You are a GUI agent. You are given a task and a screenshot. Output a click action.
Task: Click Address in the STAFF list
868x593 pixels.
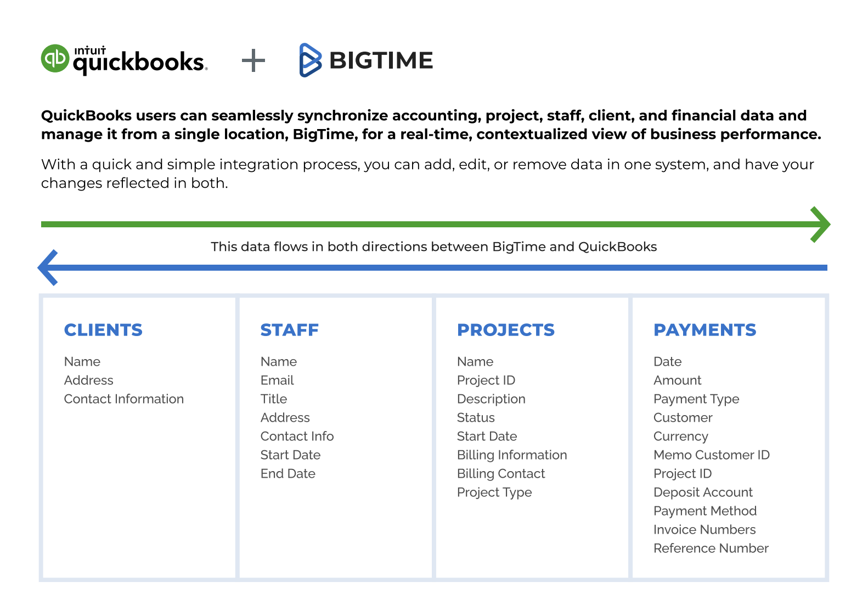[x=285, y=418]
